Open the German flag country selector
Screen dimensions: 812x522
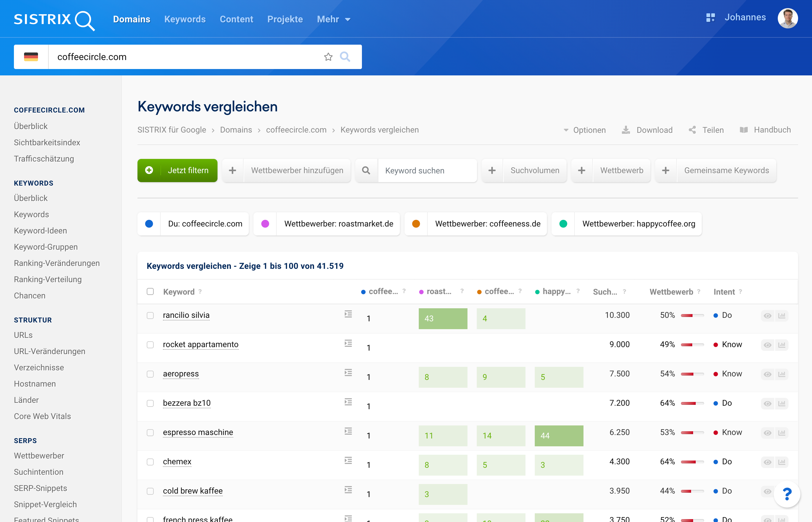(31, 57)
